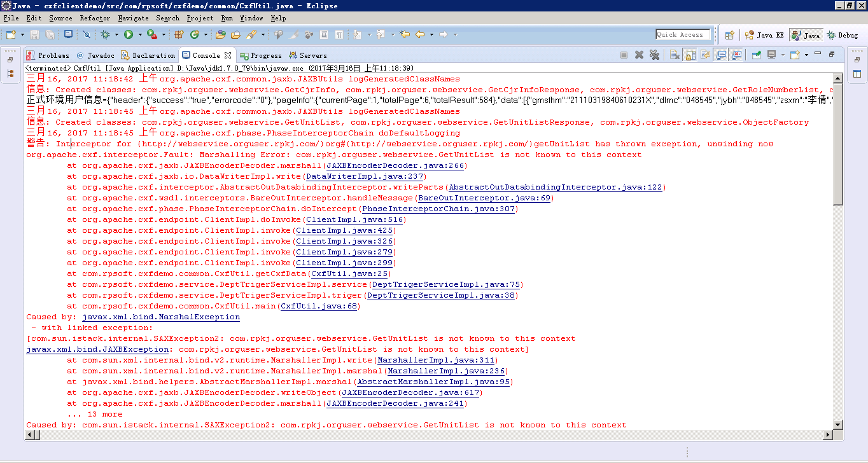Click Remove Launch X icon in Console
868x463 pixels.
click(640, 55)
